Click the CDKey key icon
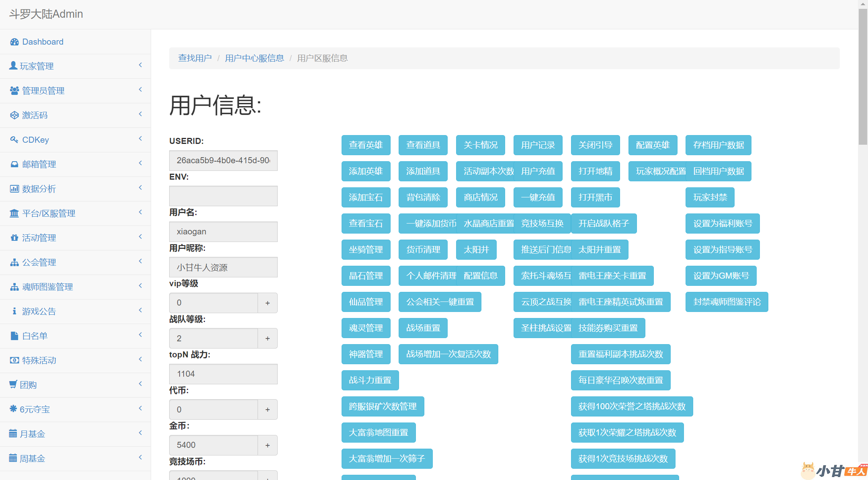This screenshot has width=868, height=480. click(14, 139)
